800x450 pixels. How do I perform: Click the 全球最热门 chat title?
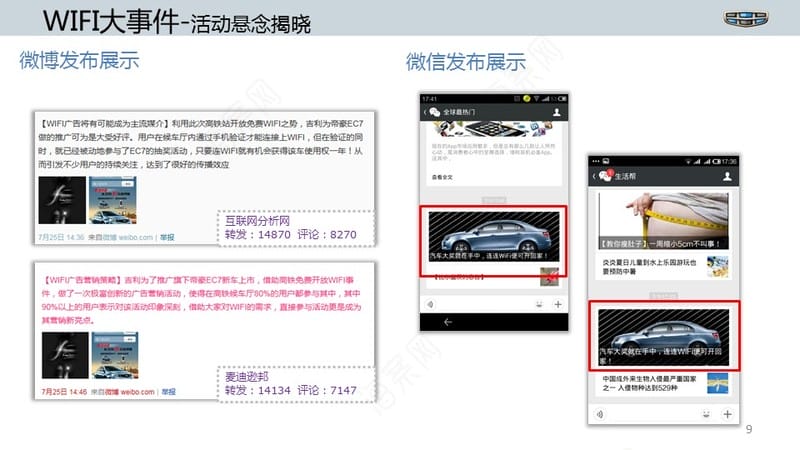coord(459,112)
